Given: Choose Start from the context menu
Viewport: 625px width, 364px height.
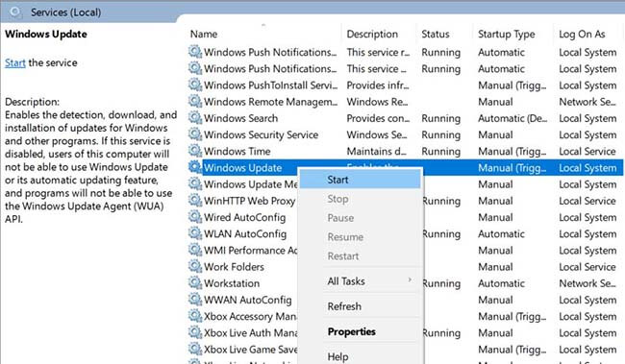Looking at the screenshot, I should (x=360, y=180).
